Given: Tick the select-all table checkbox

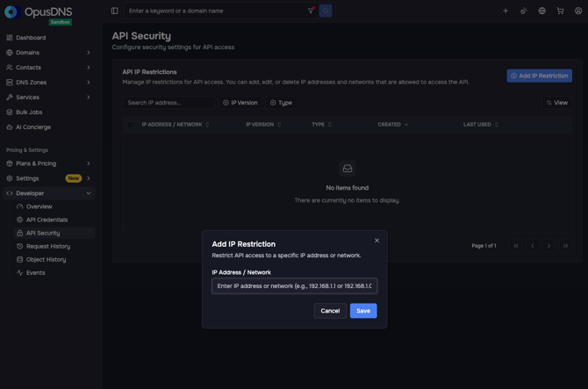Looking at the screenshot, I should point(130,125).
